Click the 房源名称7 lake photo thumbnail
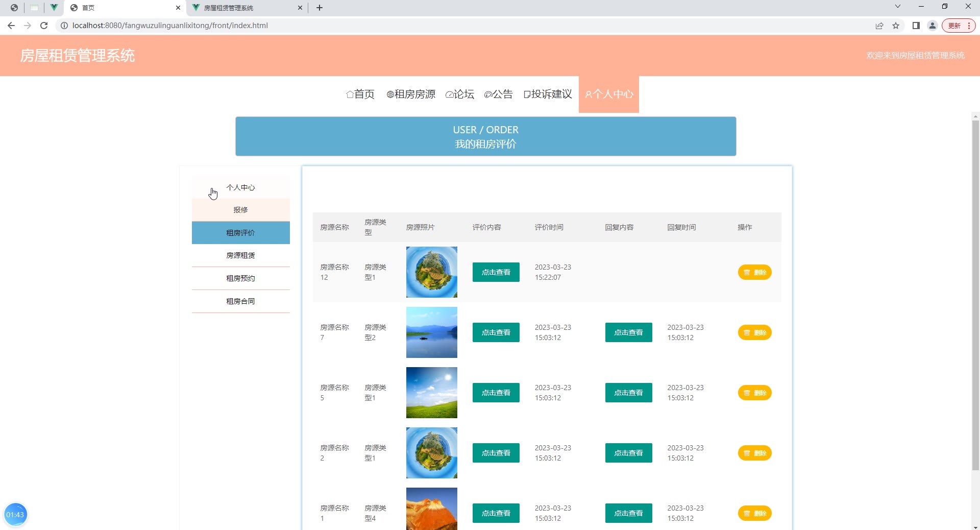 click(x=431, y=332)
